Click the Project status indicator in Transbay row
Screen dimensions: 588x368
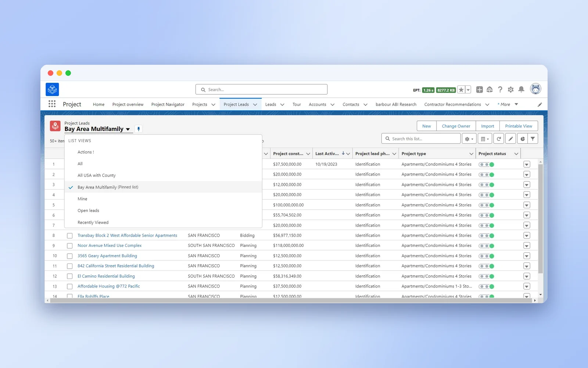[x=486, y=236]
